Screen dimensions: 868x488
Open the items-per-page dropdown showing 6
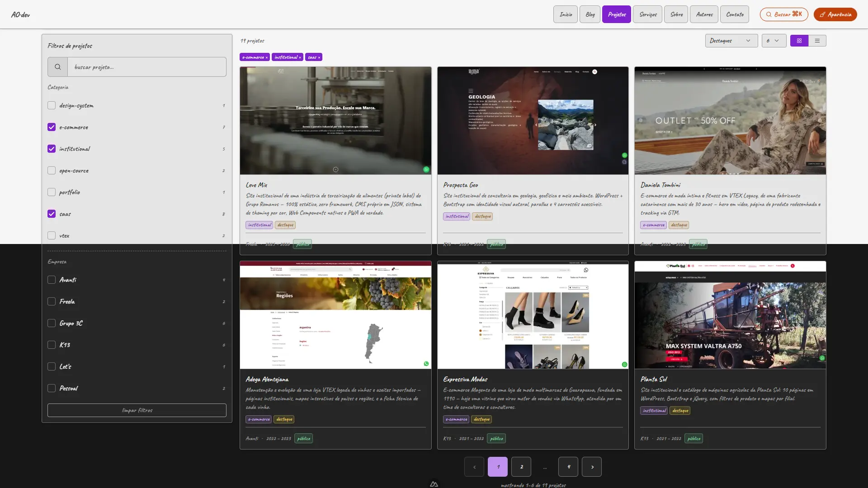point(774,41)
